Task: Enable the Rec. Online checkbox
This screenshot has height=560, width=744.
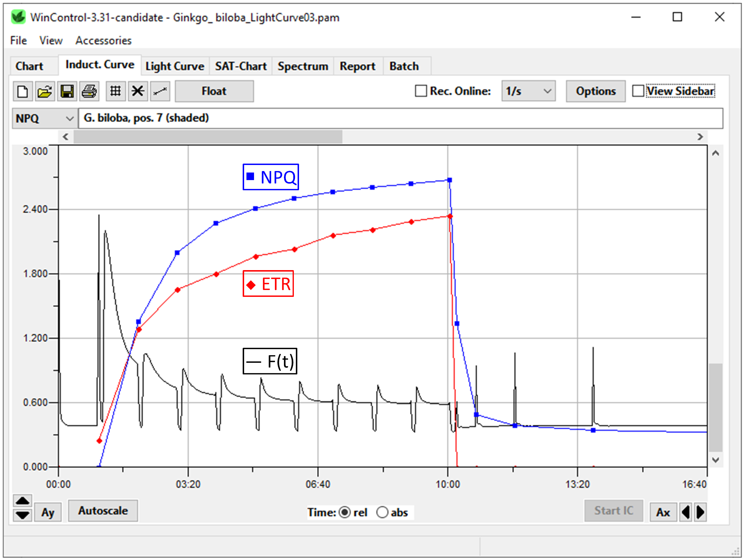Action: [x=421, y=91]
